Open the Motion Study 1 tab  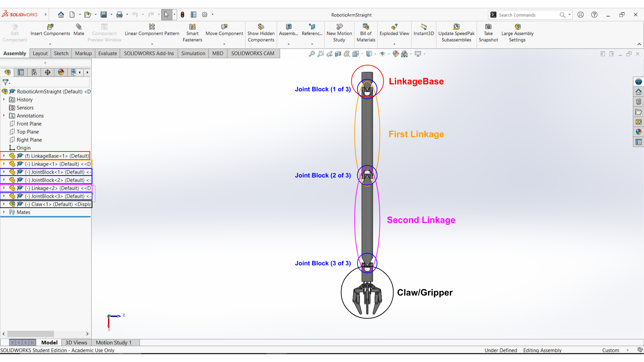[114, 343]
